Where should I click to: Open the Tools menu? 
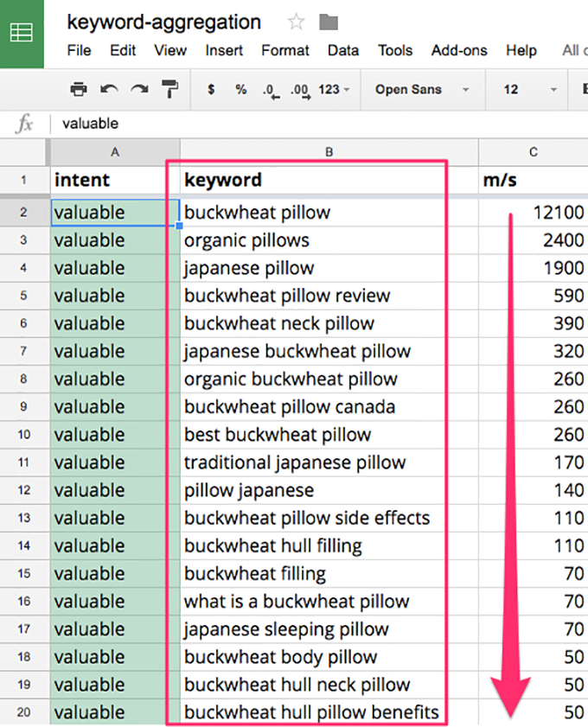395,50
